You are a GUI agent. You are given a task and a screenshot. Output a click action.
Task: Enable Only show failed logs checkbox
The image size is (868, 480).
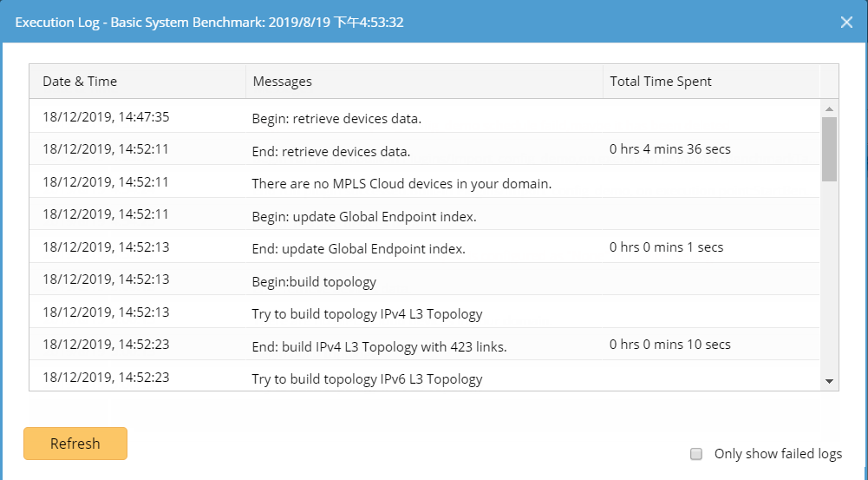pyautogui.click(x=695, y=454)
